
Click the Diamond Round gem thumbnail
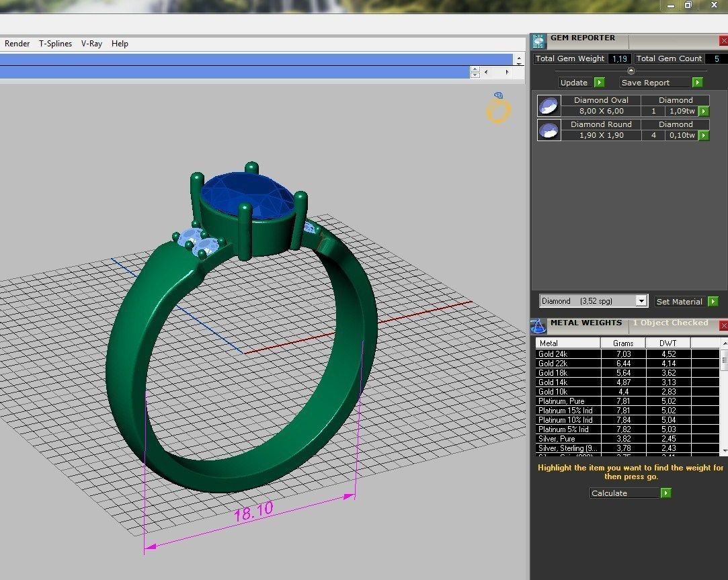[x=549, y=130]
